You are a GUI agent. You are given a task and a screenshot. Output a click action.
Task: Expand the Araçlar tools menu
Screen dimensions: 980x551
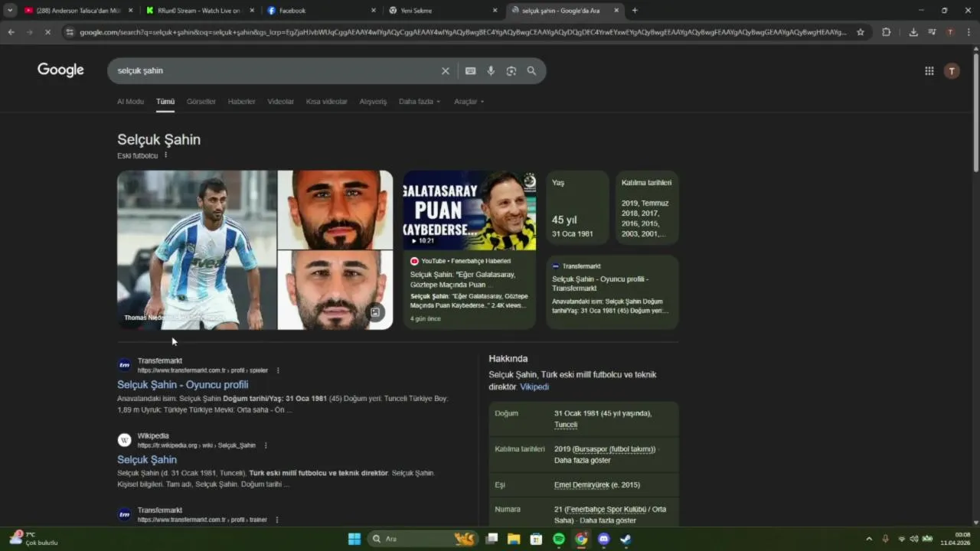pyautogui.click(x=469, y=102)
